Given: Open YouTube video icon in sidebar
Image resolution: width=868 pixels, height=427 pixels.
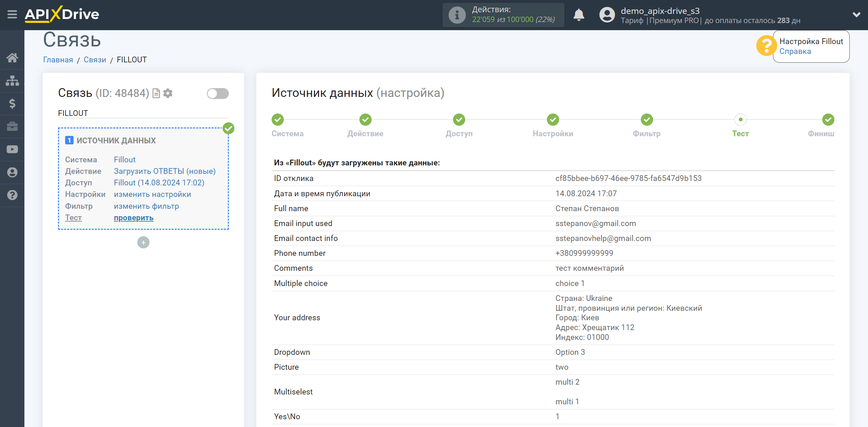Looking at the screenshot, I should pyautogui.click(x=12, y=149).
